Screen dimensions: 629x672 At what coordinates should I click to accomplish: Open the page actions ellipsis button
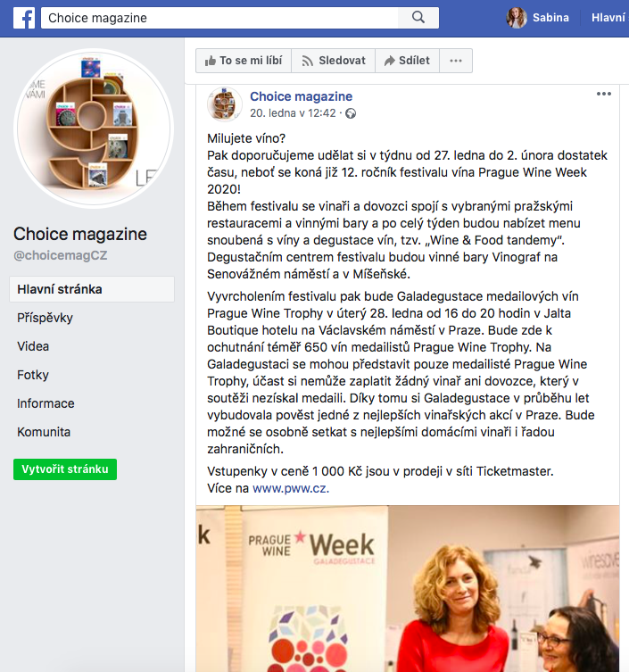pos(456,61)
